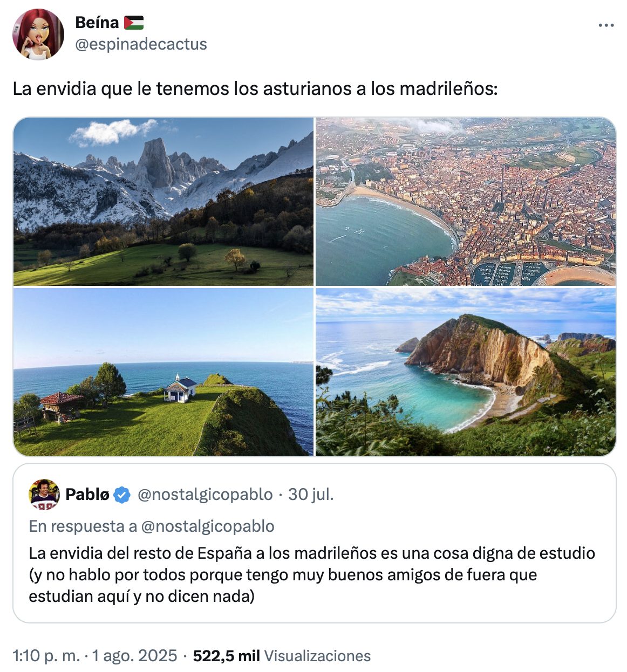Click the Beína display name
The height and width of the screenshot is (672, 627).
click(97, 23)
